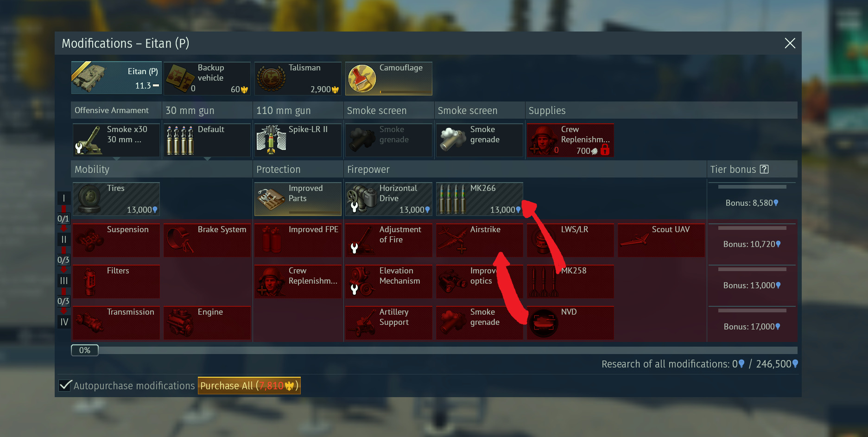Screen dimensions: 868x437
Task: Select the Eitan (P) vehicle tab
Action: pyautogui.click(x=116, y=78)
